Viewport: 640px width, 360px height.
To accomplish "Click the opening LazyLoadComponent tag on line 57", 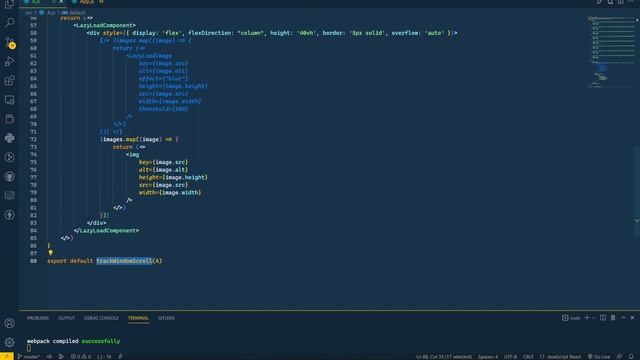I will pyautogui.click(x=105, y=25).
